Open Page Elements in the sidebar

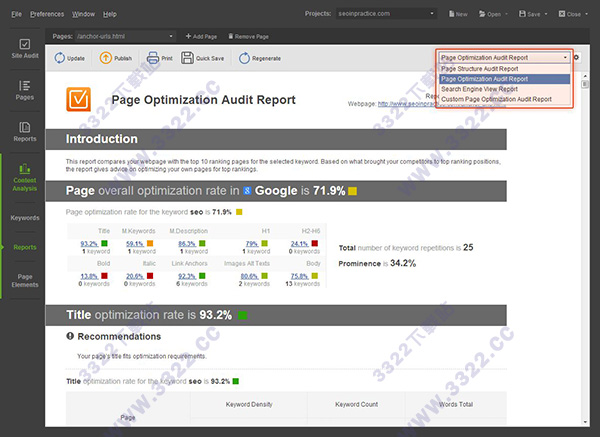[25, 280]
